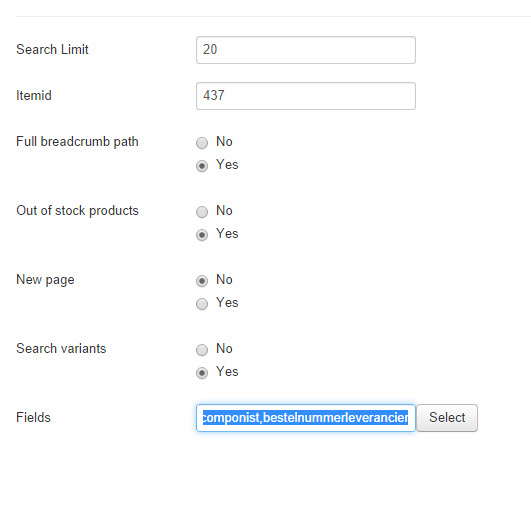Click the Full breadcrumb path label
Screen dimensions: 531x507
(77, 142)
